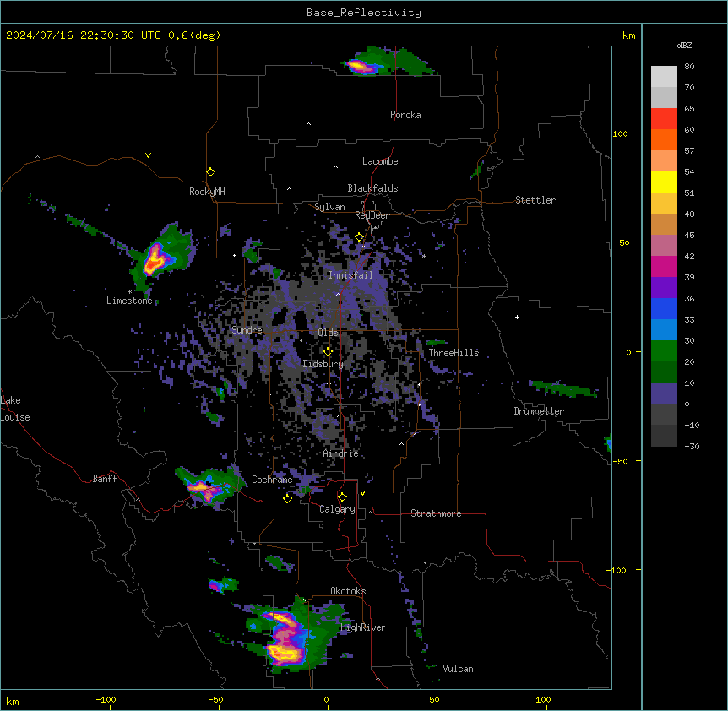
Task: Click the Cochrane label
Action: 272,480
